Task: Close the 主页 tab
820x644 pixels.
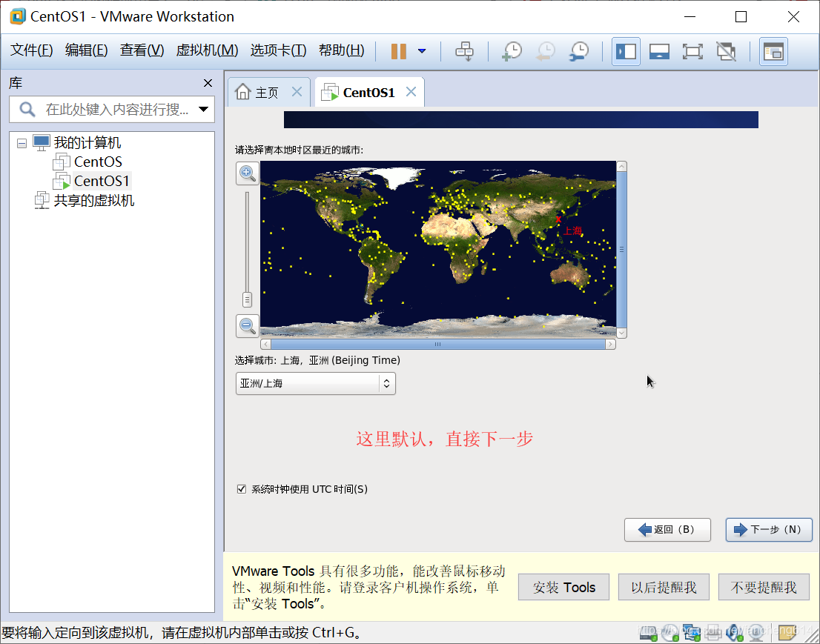Action: click(297, 92)
